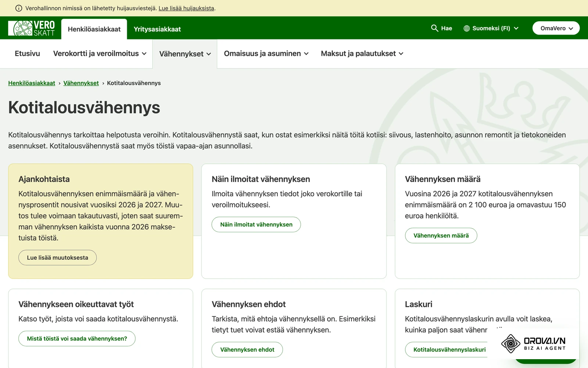Click the Ajankohtaista card heading

click(44, 179)
